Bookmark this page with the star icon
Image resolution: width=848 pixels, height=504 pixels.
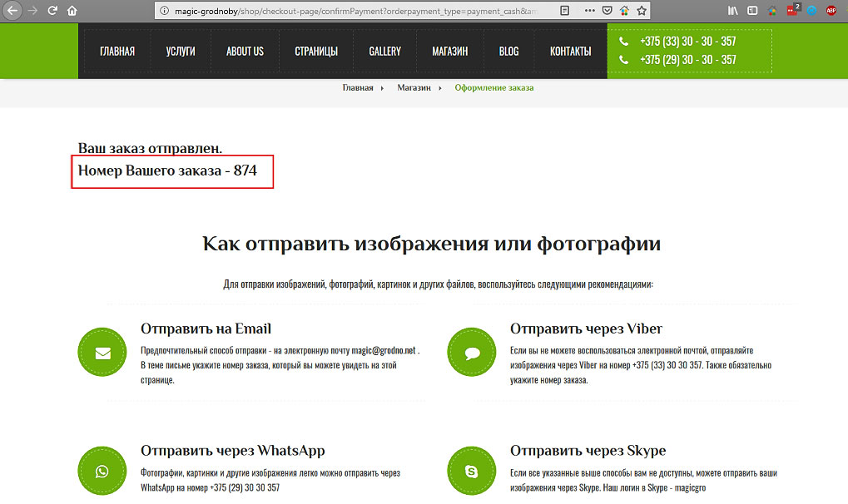pos(642,11)
